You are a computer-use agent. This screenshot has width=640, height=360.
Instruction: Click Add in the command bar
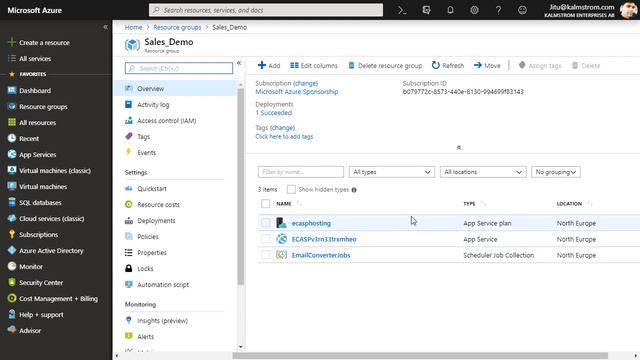tap(269, 65)
